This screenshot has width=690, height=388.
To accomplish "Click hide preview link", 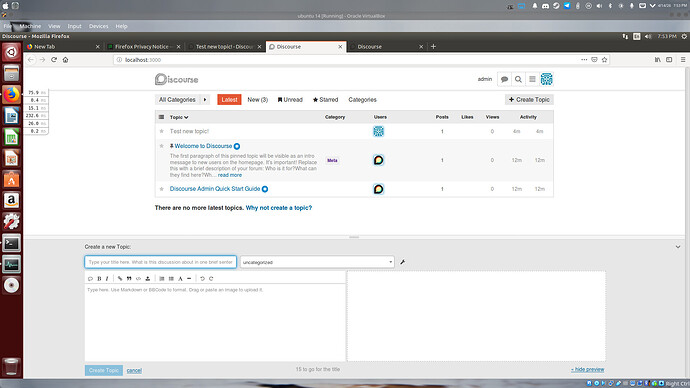I will 587,370.
